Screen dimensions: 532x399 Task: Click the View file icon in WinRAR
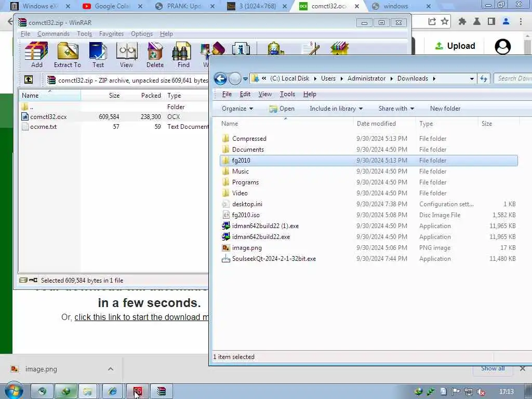[x=127, y=55]
